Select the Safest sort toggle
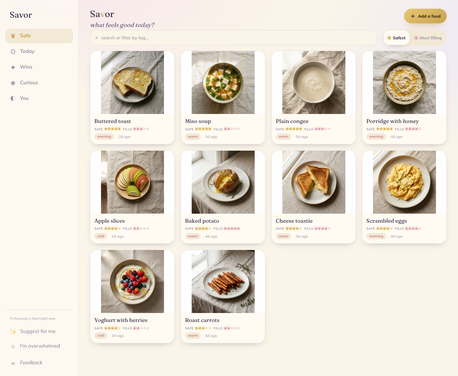The height and width of the screenshot is (376, 458). coord(396,38)
